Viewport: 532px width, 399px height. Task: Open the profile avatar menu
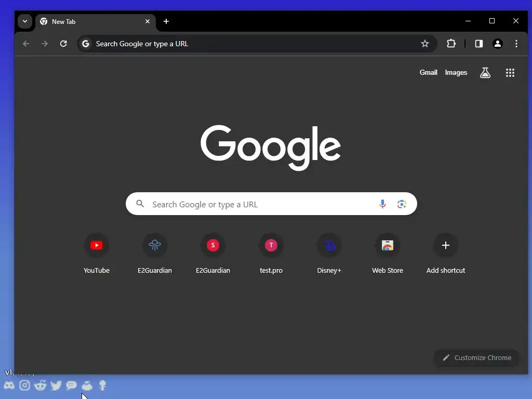pyautogui.click(x=498, y=44)
